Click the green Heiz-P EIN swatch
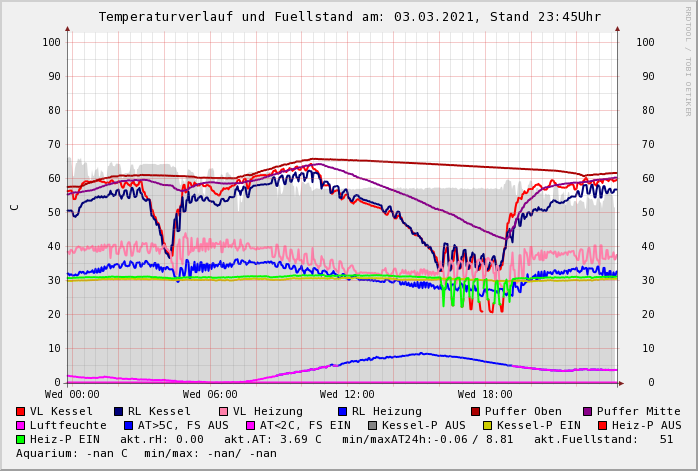 click(20, 439)
